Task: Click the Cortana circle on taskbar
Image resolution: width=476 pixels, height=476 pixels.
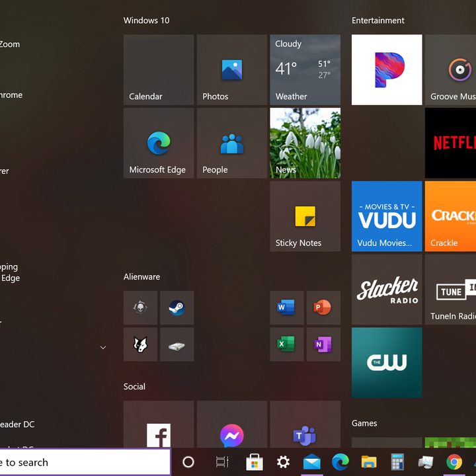Action: coord(188,462)
